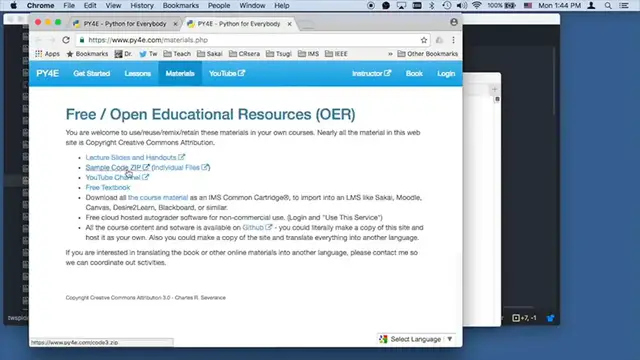Click the Wi-Fi status icon
Screen dimensions: 640x360
pos(476,6)
